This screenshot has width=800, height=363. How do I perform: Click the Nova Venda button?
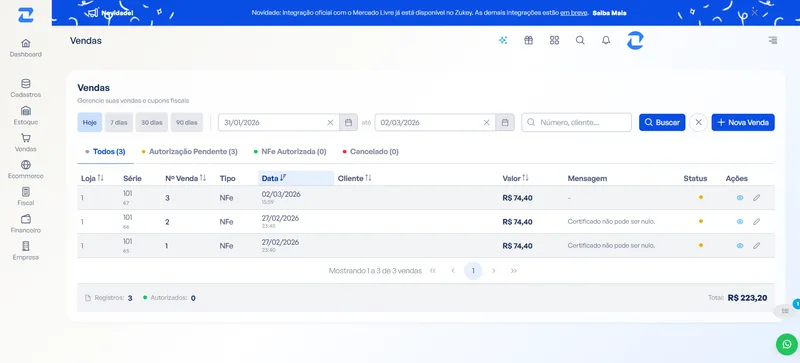point(743,123)
